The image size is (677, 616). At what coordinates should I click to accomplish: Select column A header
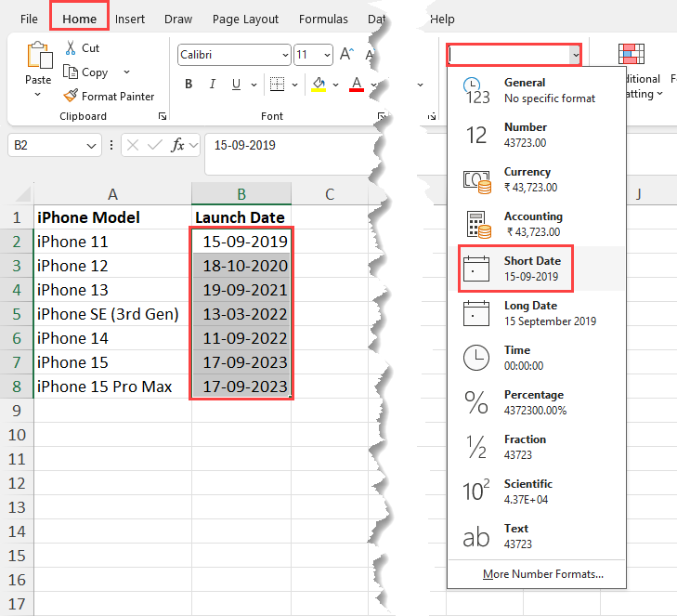point(112,194)
